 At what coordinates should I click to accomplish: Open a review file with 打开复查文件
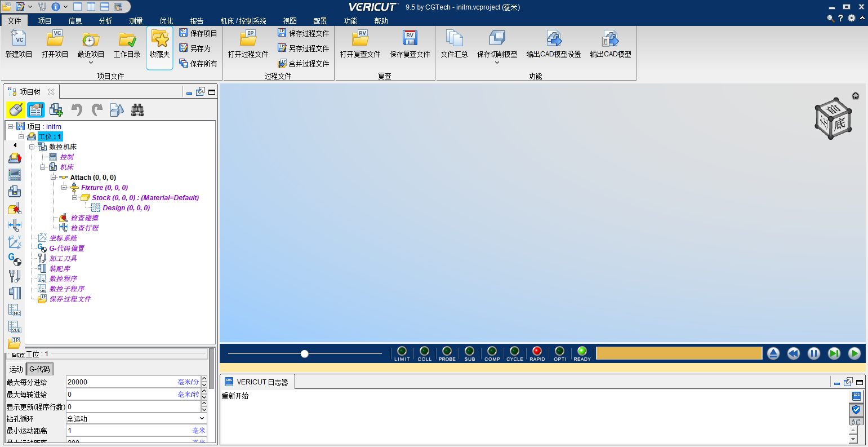(x=360, y=44)
